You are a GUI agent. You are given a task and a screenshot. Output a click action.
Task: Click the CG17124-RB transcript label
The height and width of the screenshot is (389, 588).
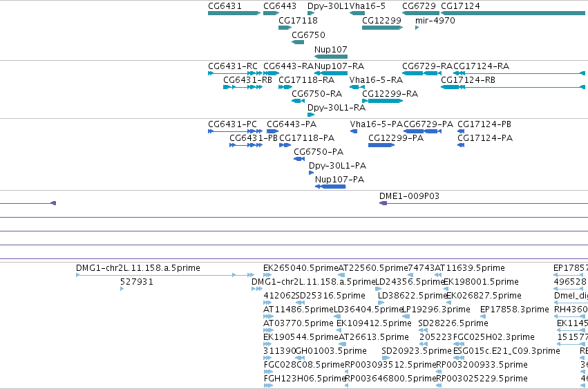(x=468, y=80)
